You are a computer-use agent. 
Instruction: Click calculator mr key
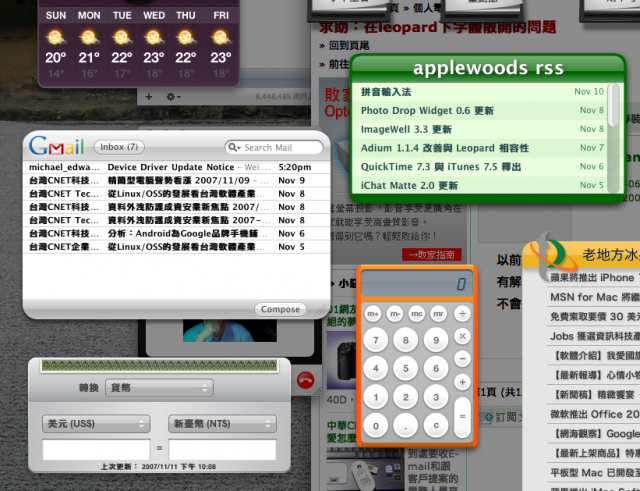pos(438,313)
